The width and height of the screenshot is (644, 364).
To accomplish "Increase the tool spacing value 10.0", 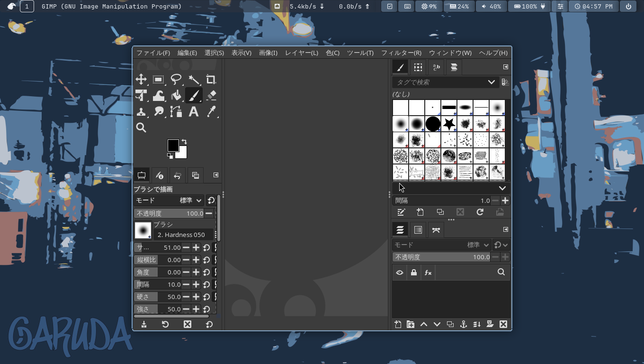I will (196, 284).
